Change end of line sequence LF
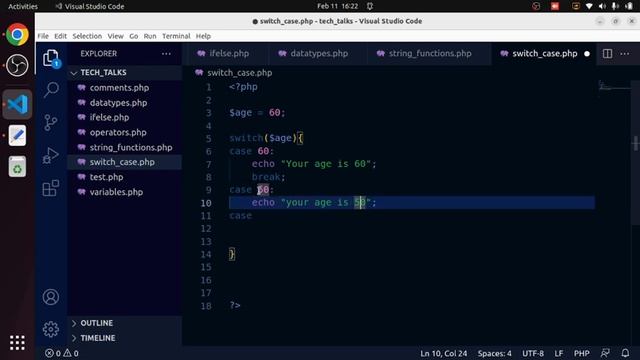 tap(559, 353)
